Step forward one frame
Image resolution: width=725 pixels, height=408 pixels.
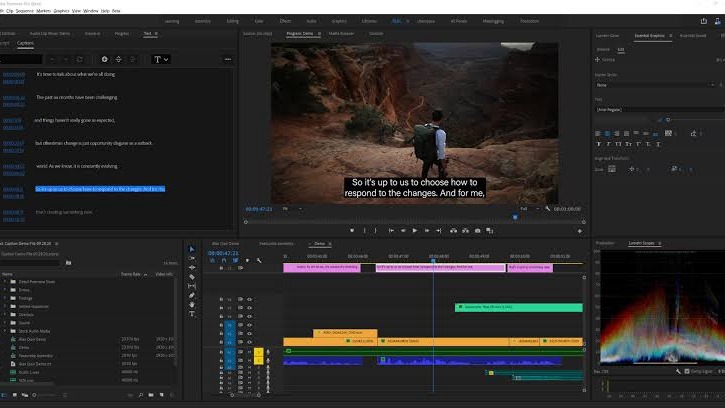coord(427,230)
